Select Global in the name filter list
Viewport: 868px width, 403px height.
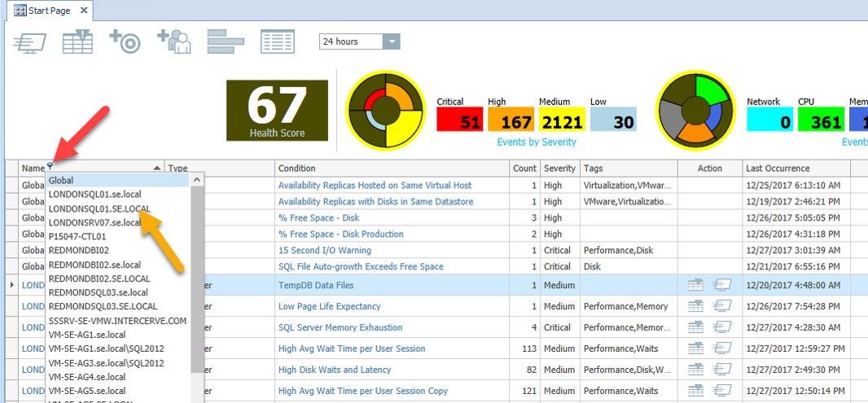117,180
